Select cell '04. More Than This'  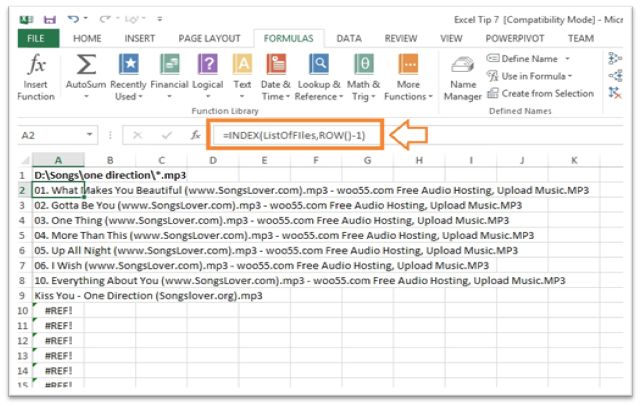pos(58,235)
